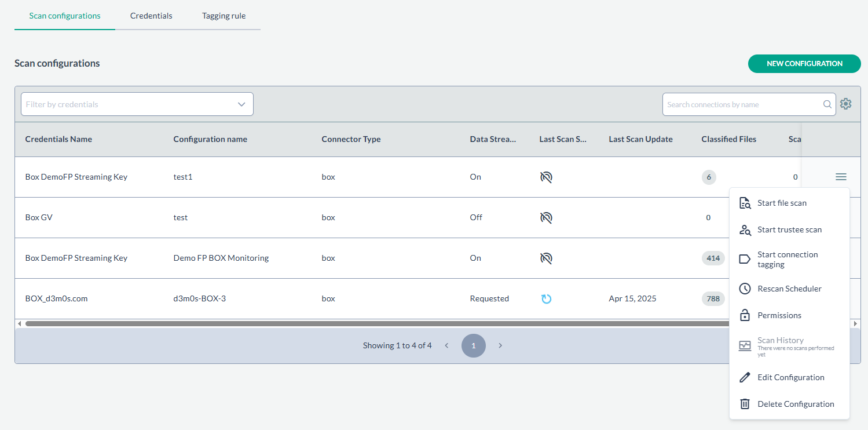The width and height of the screenshot is (868, 430).
Task: Open the Tagging rule tab
Action: click(224, 16)
